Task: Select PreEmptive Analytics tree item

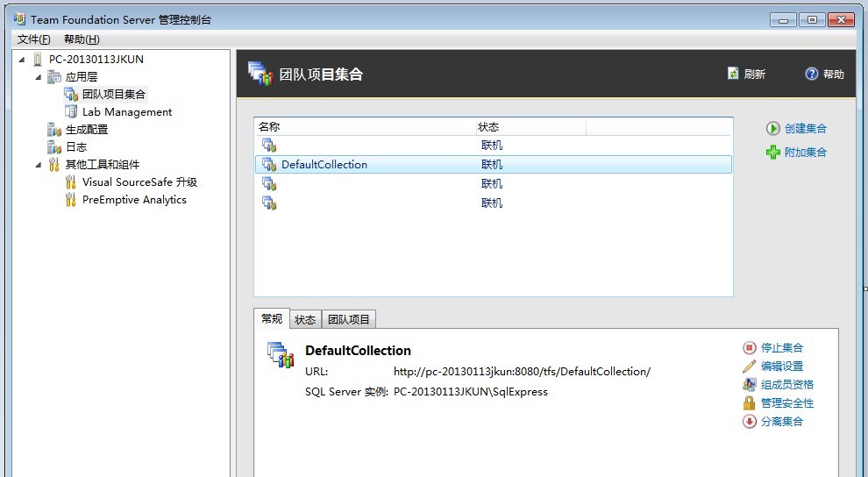Action: coord(134,200)
